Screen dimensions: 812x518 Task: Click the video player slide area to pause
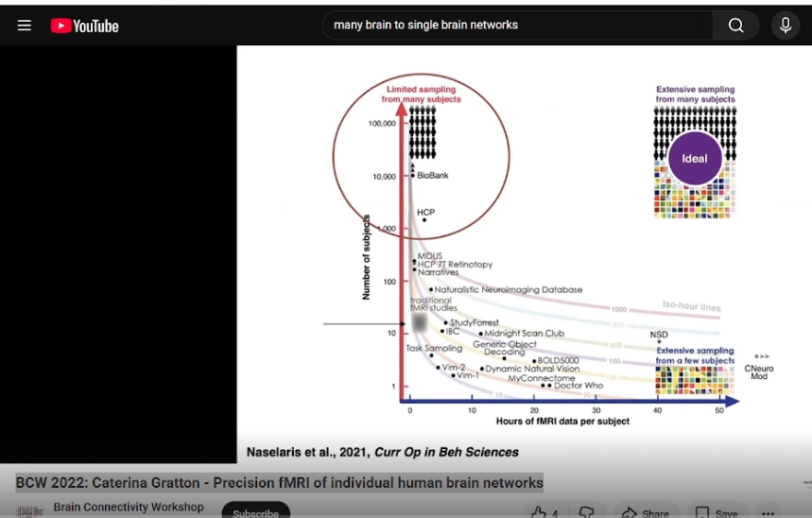point(524,255)
